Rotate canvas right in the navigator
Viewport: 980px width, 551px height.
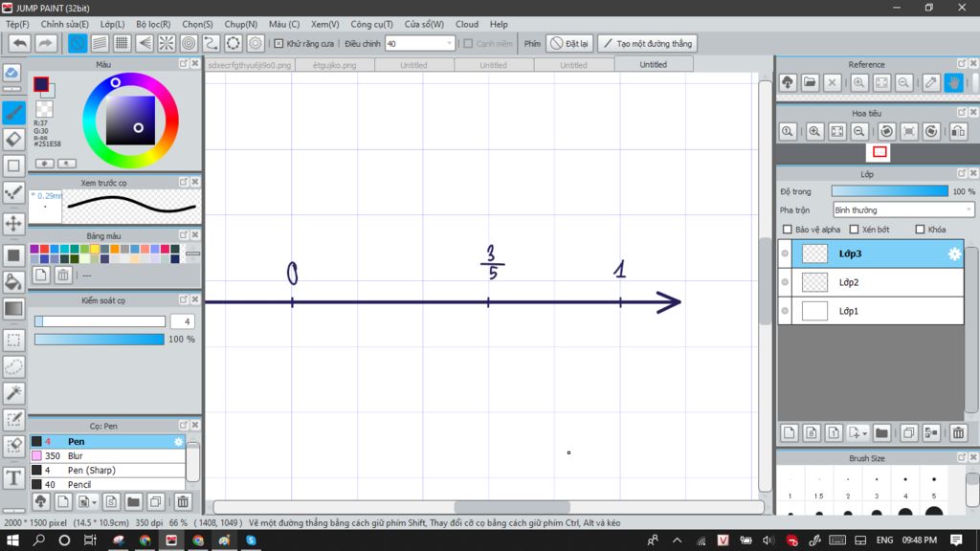931,131
